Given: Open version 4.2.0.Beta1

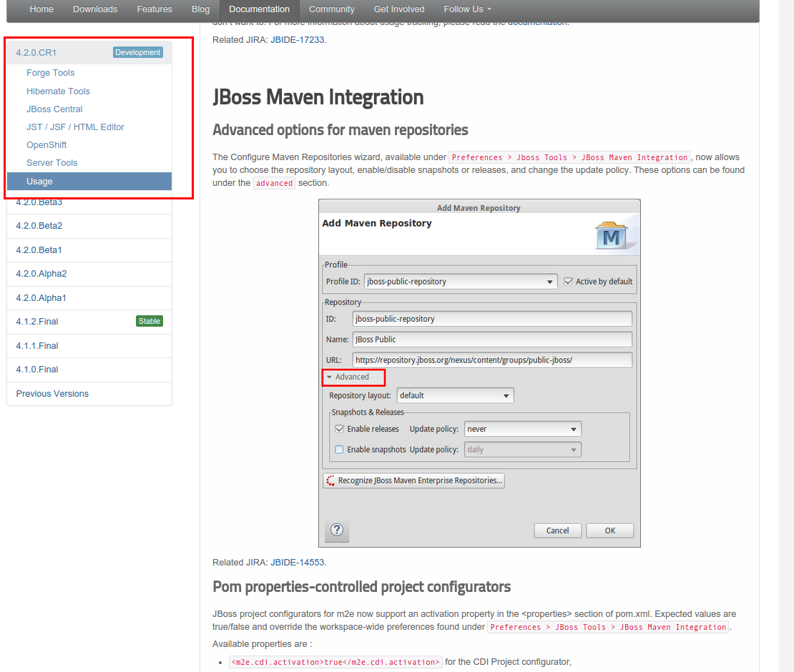Looking at the screenshot, I should coord(39,250).
